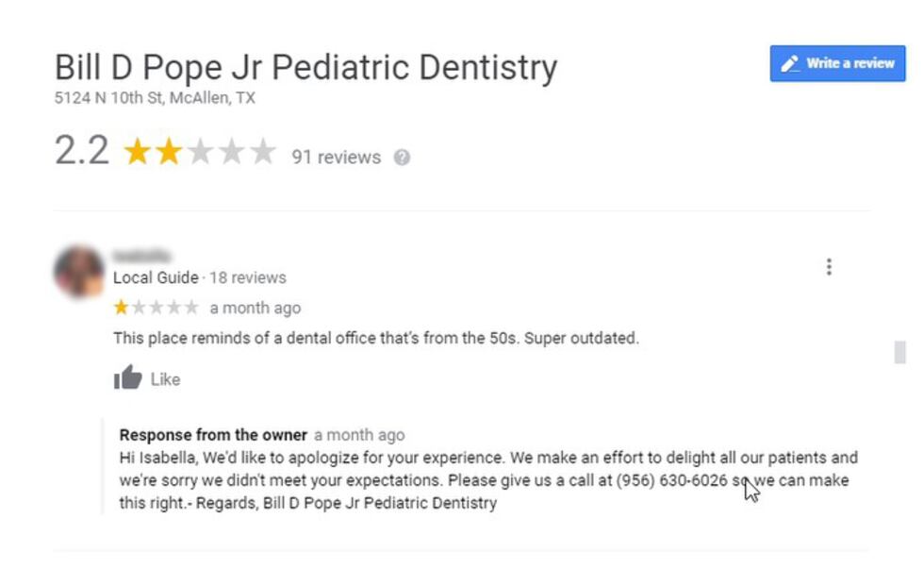Open the three-dot options for Isabella's review
The height and width of the screenshot is (568, 924).
pos(830,267)
